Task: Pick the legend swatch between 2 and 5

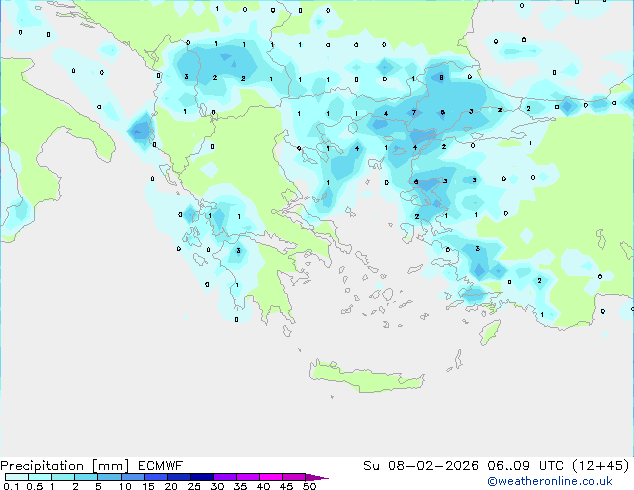Action: click(x=86, y=477)
